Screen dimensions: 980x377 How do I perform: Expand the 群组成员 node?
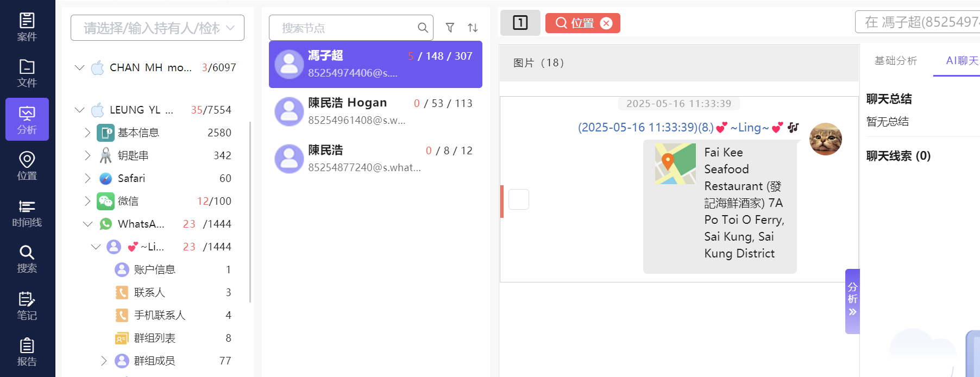(104, 361)
